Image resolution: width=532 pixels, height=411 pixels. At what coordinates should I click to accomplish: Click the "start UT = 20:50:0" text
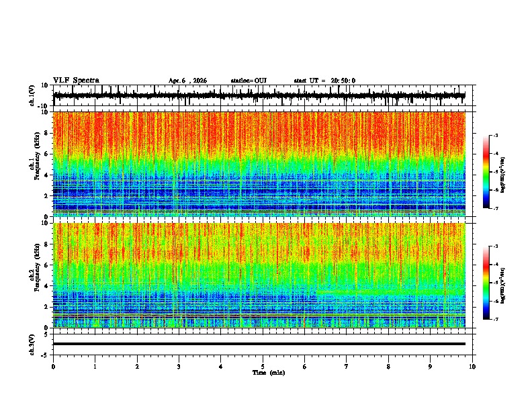(x=324, y=81)
